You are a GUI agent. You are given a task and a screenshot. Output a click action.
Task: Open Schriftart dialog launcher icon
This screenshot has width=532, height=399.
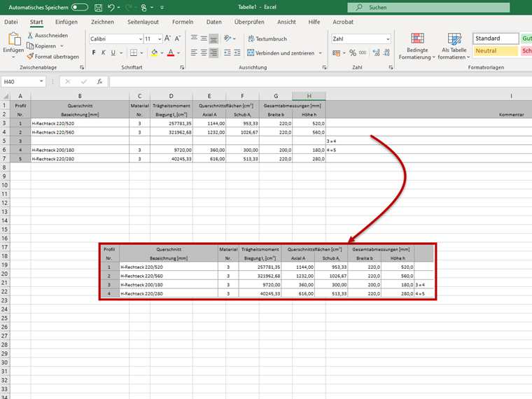[x=182, y=67]
